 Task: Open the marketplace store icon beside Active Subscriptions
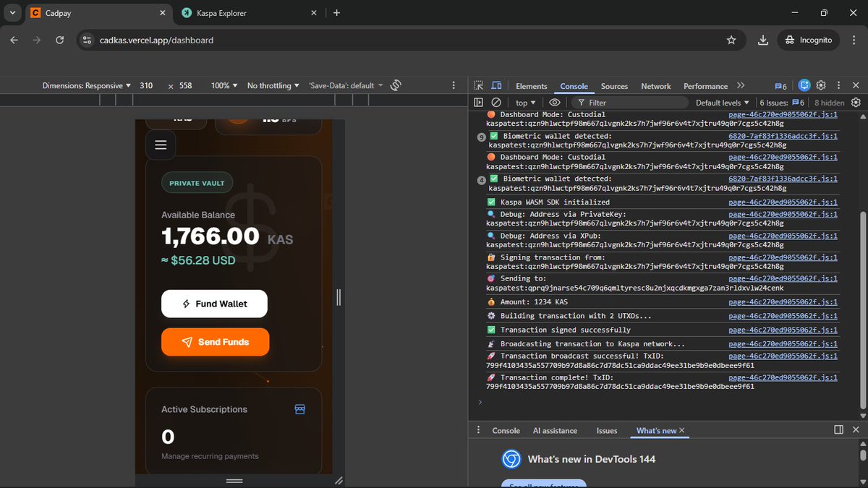pos(300,409)
